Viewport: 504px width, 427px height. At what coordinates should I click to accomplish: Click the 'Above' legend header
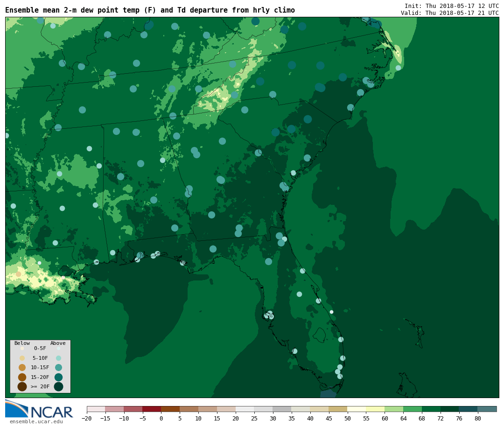click(x=58, y=343)
